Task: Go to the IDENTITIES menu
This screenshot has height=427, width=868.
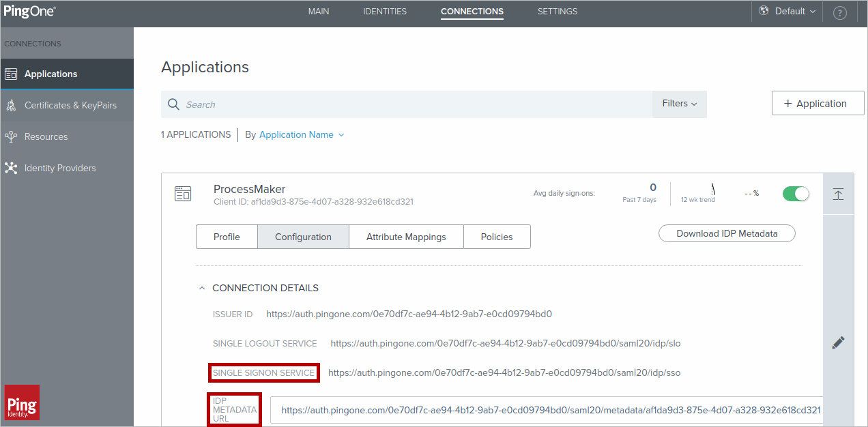Action: [385, 12]
